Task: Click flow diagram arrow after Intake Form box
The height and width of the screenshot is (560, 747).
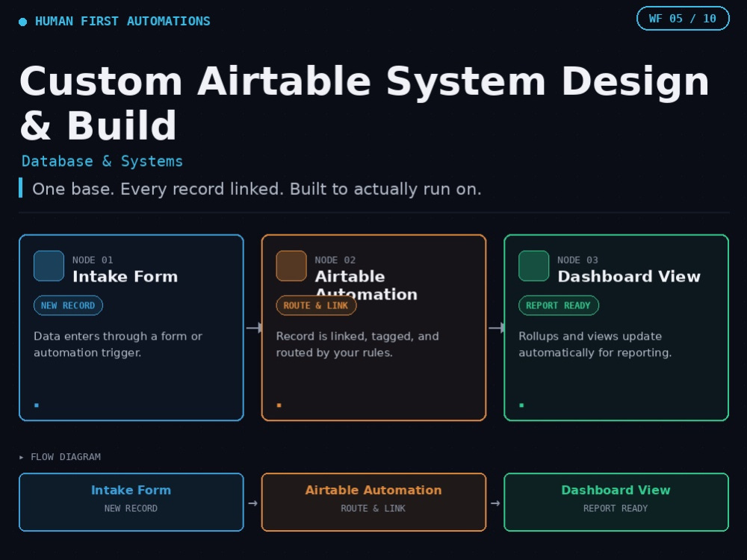Action: [x=253, y=503]
